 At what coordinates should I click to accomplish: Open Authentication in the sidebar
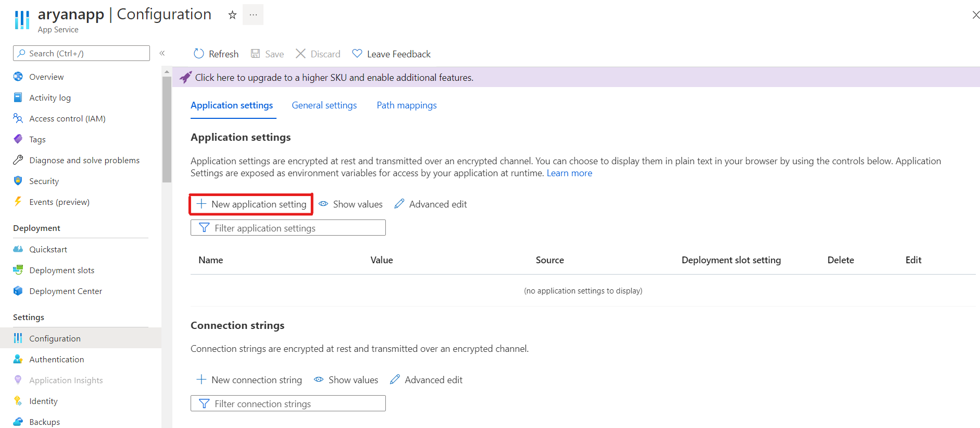click(x=57, y=359)
